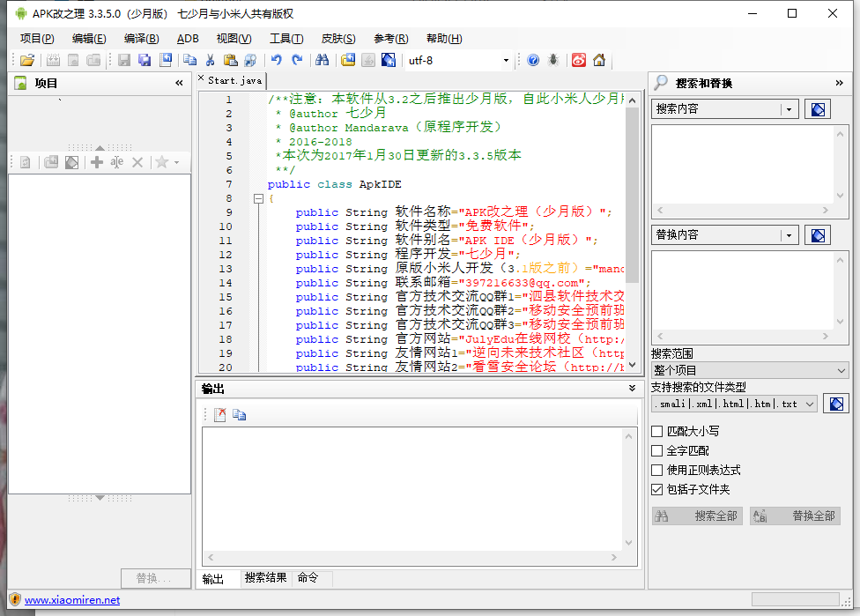Click the blue icon beside replace content box

[x=817, y=235]
